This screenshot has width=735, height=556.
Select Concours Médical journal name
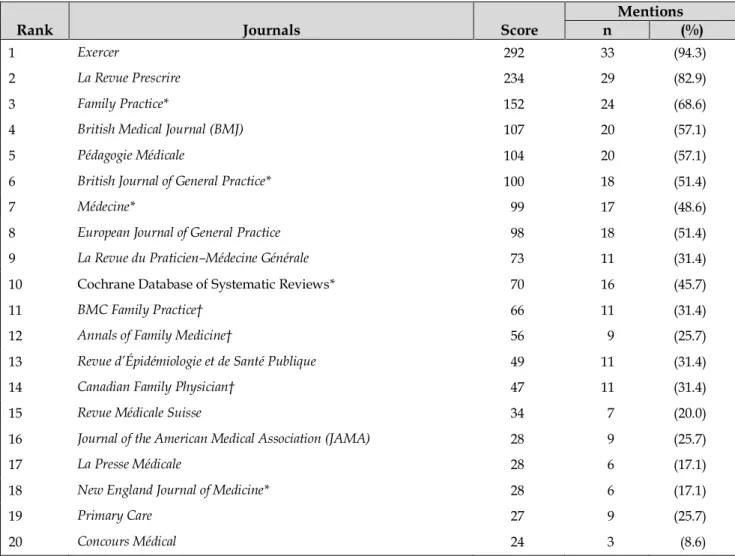coord(127,541)
